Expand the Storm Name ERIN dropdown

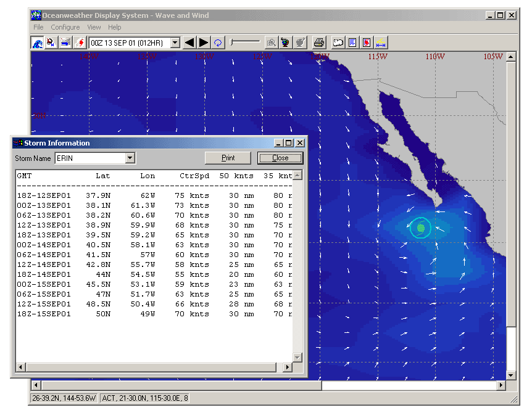130,158
